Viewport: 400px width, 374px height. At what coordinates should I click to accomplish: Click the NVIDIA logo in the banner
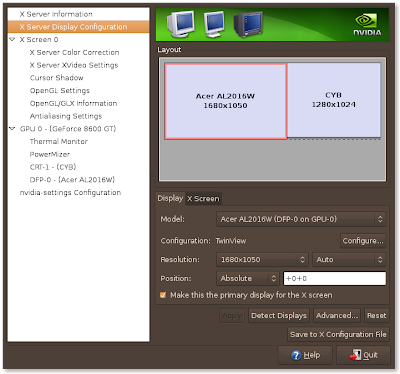pos(367,24)
